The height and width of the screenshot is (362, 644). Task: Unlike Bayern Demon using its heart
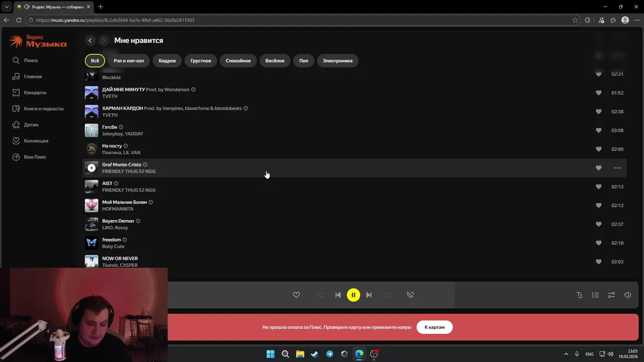point(599,224)
